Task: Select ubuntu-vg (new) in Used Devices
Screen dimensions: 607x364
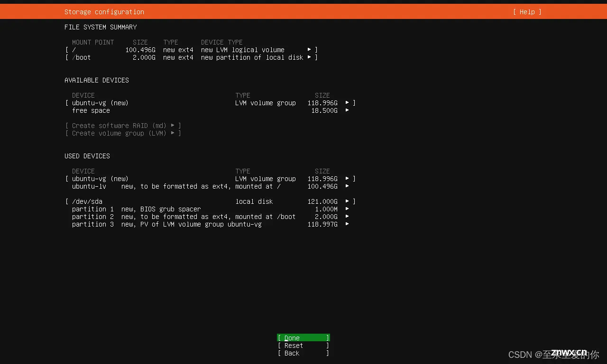Action: click(x=211, y=179)
